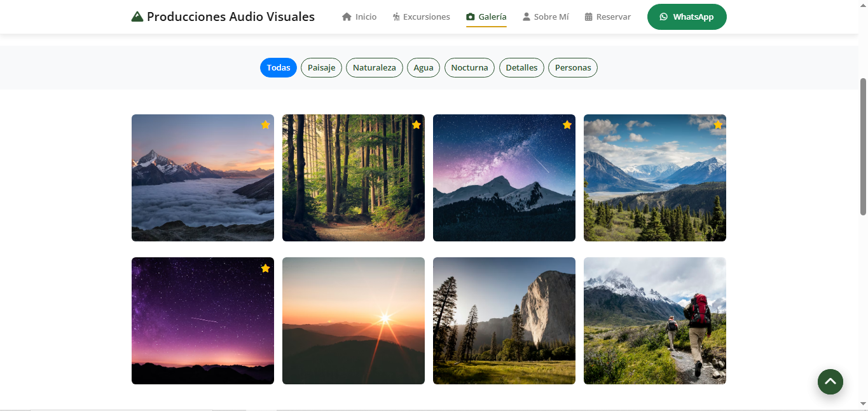Open the sunset over mountains photo
Screen dimensions: 868x411
[354, 321]
